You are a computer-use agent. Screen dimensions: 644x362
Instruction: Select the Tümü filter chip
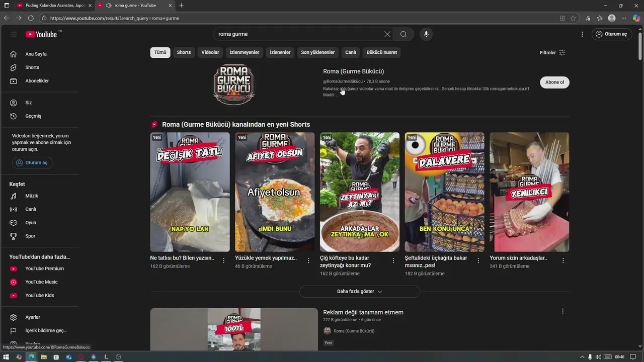click(x=160, y=52)
